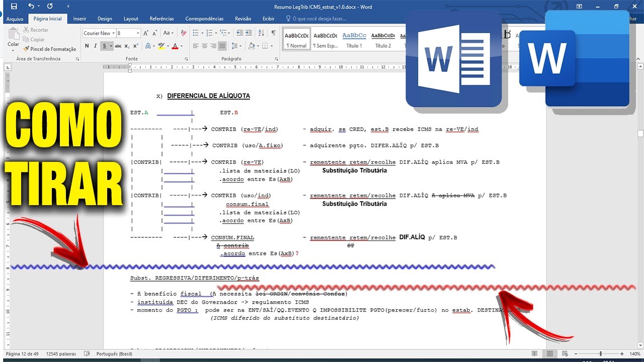The image size is (644, 362).
Task: Clear all formatting with the eraser icon
Action: pyautogui.click(x=183, y=33)
